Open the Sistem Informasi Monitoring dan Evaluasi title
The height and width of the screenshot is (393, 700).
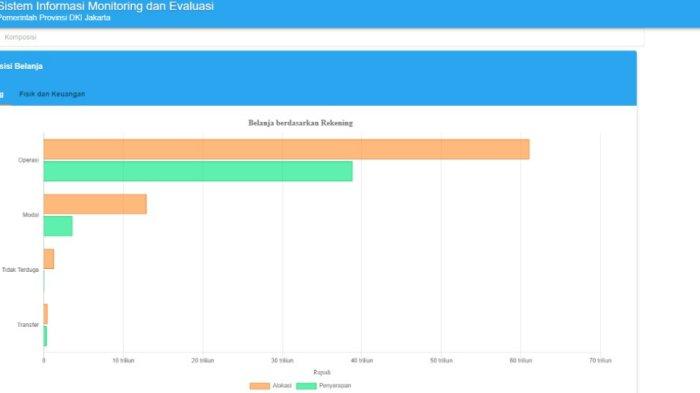106,6
